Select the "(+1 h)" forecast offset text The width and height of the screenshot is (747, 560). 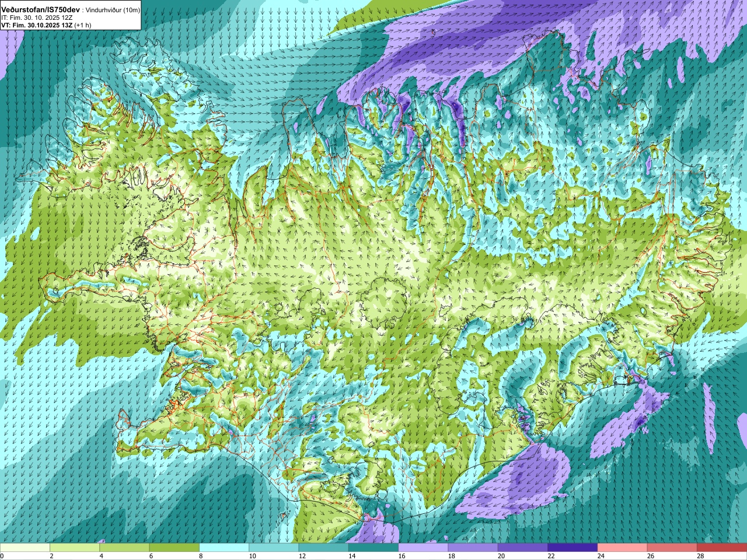(x=82, y=25)
